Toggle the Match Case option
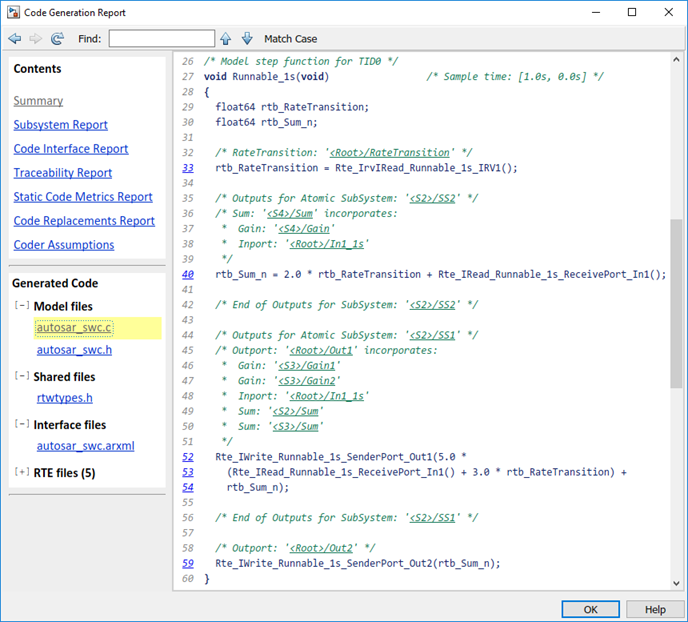Viewport: 688px width, 622px height. pyautogui.click(x=290, y=39)
